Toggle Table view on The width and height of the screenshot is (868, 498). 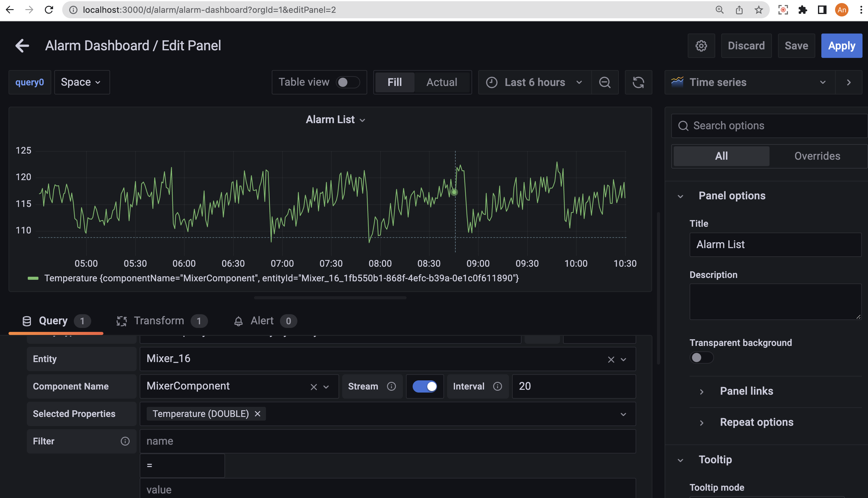pyautogui.click(x=348, y=82)
